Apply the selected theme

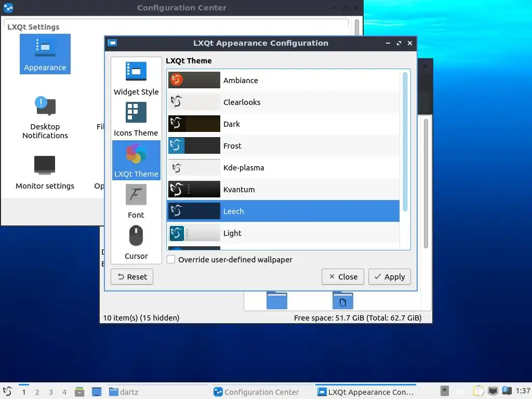point(390,277)
